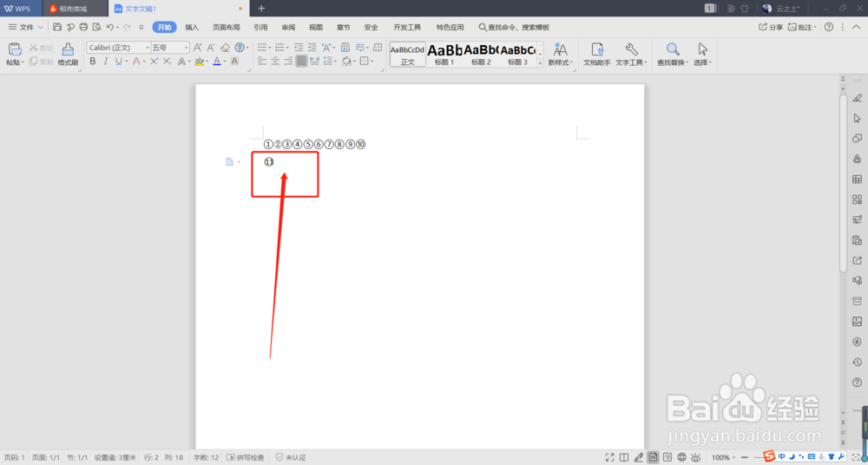Open the Select (选择) dropdown

click(x=703, y=55)
